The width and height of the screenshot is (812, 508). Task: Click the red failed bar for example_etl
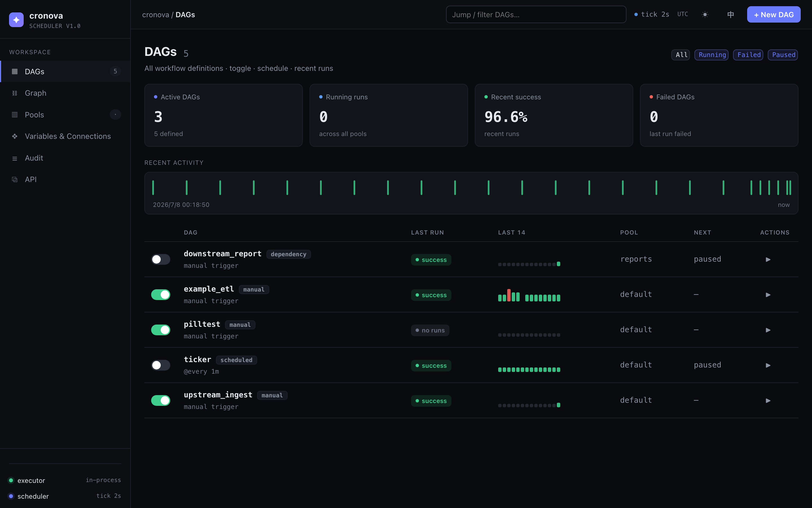[509, 295]
